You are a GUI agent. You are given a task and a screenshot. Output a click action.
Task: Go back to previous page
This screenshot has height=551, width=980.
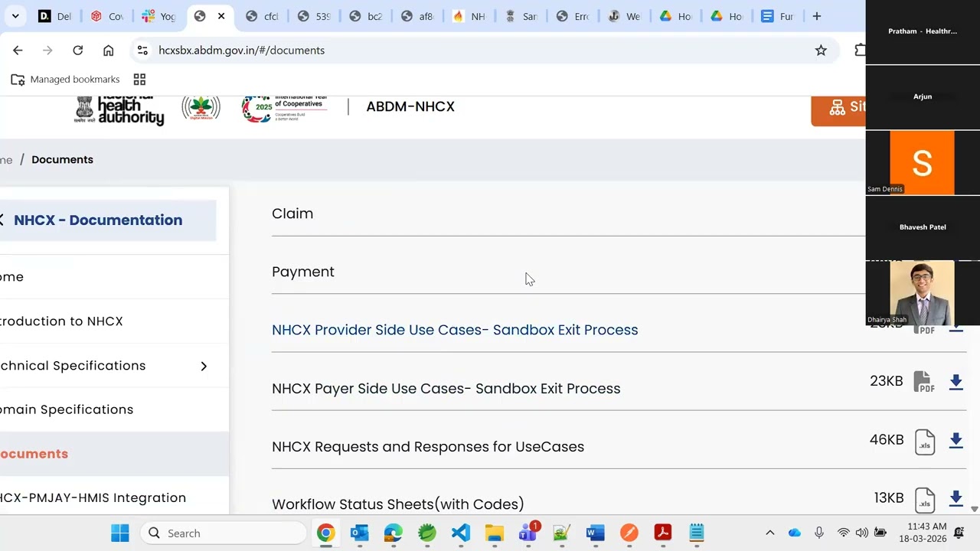pyautogui.click(x=18, y=51)
